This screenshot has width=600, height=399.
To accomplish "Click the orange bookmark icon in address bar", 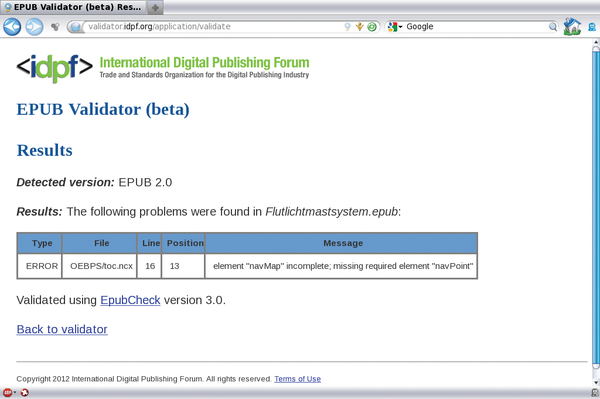I will click(359, 27).
